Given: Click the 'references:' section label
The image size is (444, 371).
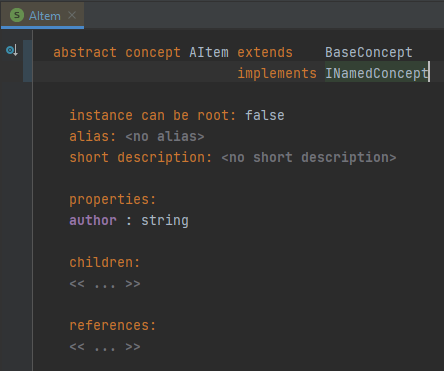Looking at the screenshot, I should (113, 325).
